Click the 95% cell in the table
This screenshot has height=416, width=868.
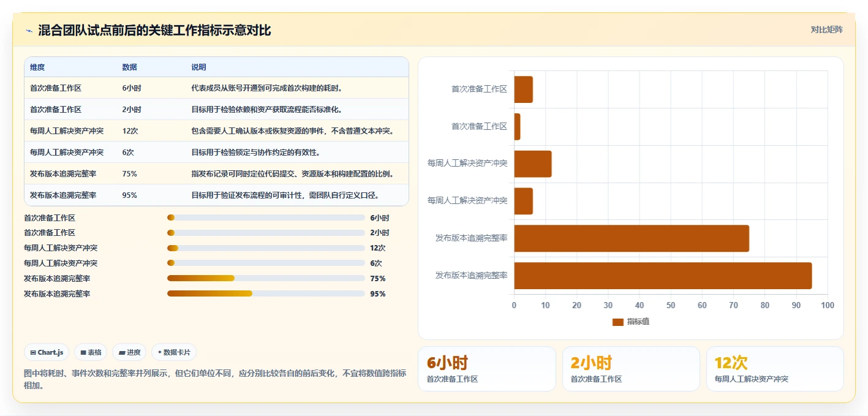[x=130, y=195]
